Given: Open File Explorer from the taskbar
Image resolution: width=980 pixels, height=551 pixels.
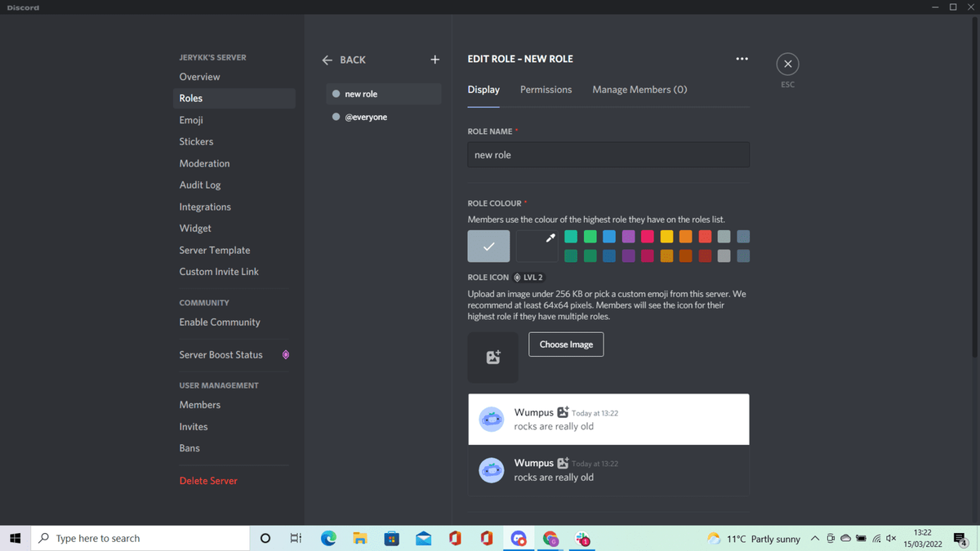Looking at the screenshot, I should coord(360,538).
